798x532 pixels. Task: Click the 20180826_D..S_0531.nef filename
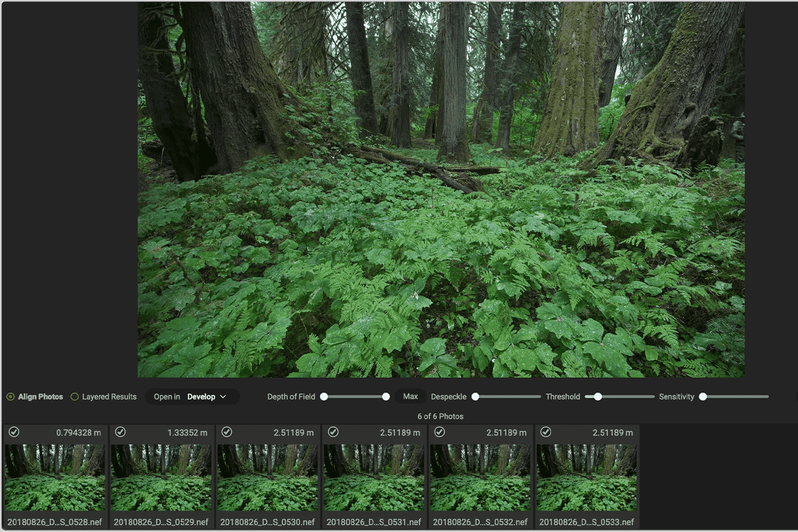coord(374,522)
